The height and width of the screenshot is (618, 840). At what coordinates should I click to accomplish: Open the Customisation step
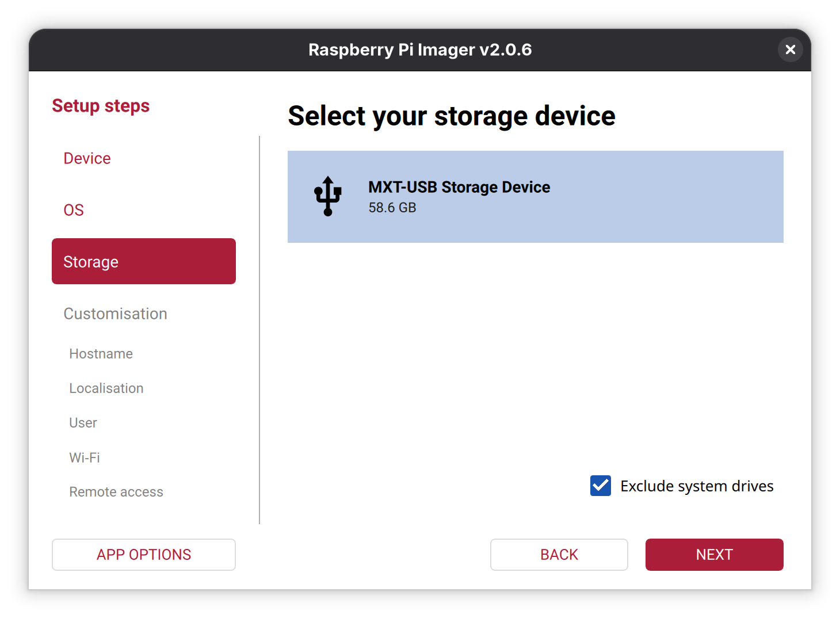(116, 314)
